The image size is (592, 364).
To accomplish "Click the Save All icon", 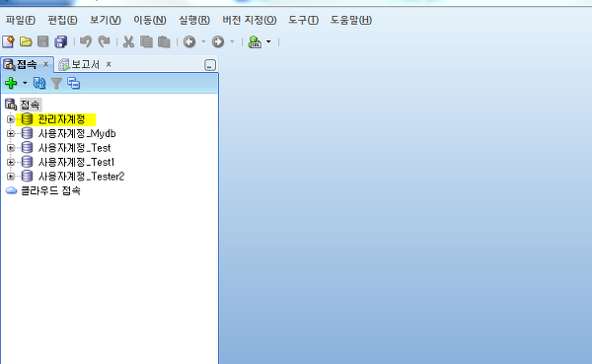I will point(61,41).
